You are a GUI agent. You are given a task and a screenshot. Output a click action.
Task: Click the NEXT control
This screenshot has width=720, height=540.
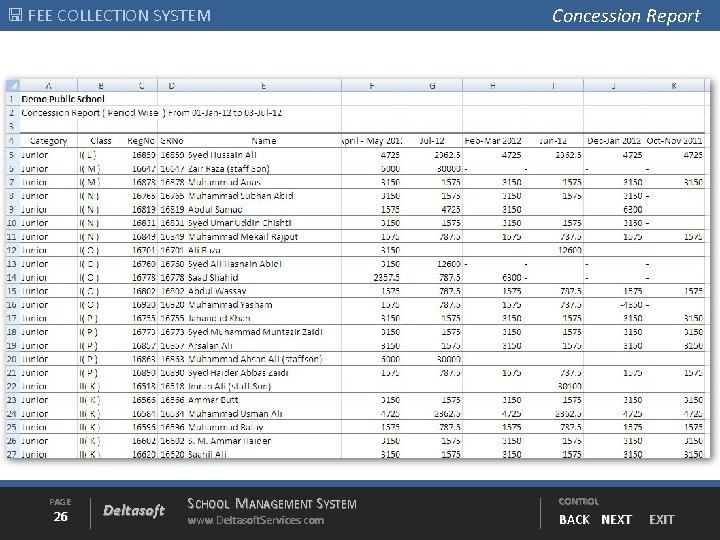[616, 519]
